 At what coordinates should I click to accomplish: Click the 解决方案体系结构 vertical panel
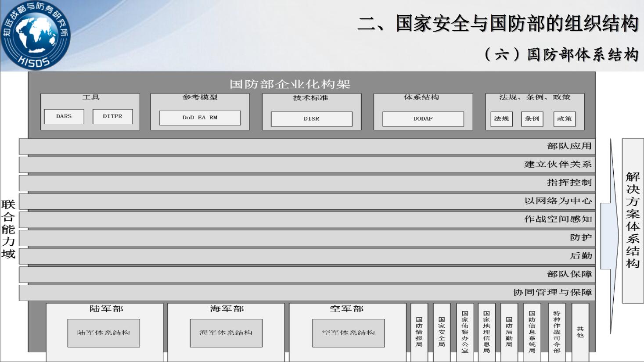[633, 221]
